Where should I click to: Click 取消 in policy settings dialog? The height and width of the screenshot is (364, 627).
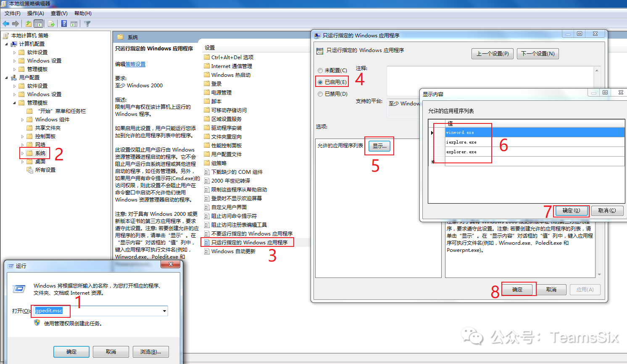(x=551, y=290)
